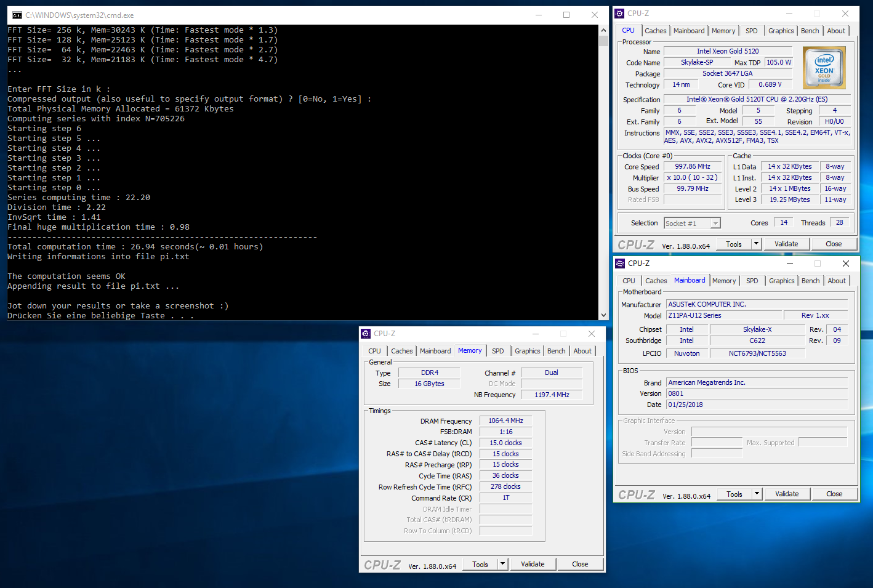
Task: Open the Graphics tab in the Memory window
Action: coord(527,351)
